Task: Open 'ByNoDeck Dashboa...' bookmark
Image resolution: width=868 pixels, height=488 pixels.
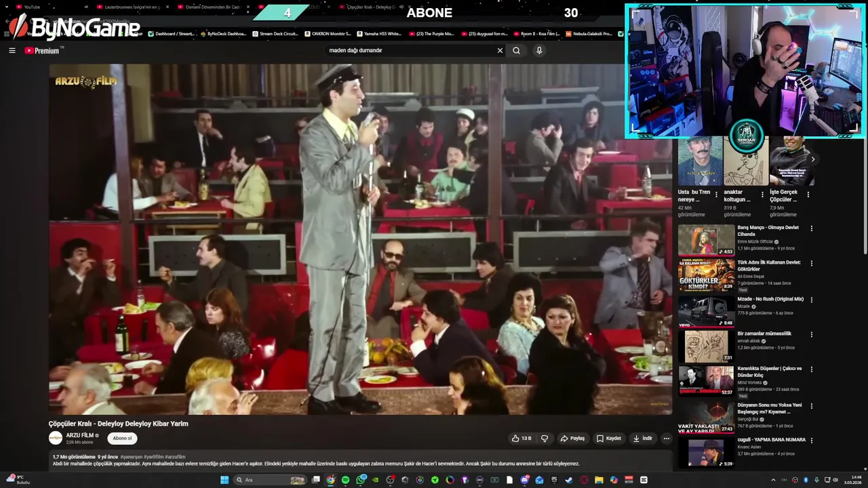Action: coord(224,33)
